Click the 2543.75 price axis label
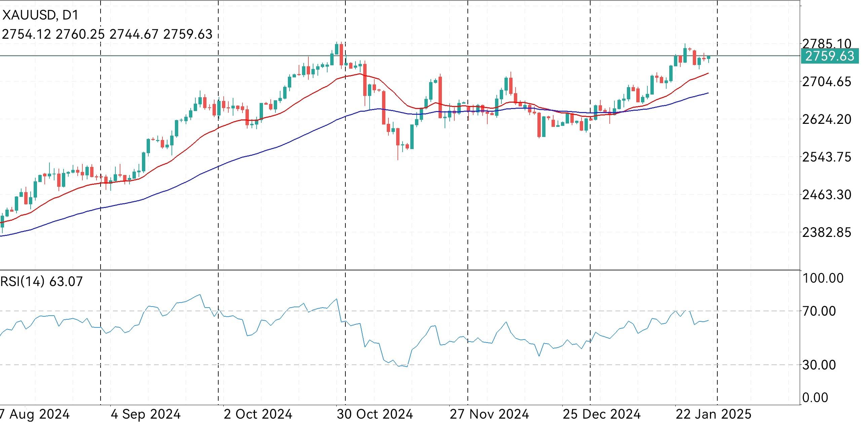 coord(827,157)
